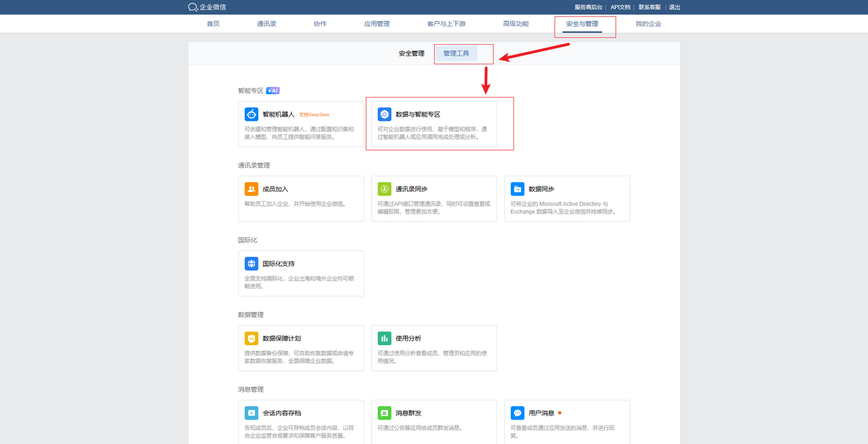Image resolution: width=868 pixels, height=444 pixels.
Task: Click the 退出 logout link
Action: (674, 7)
